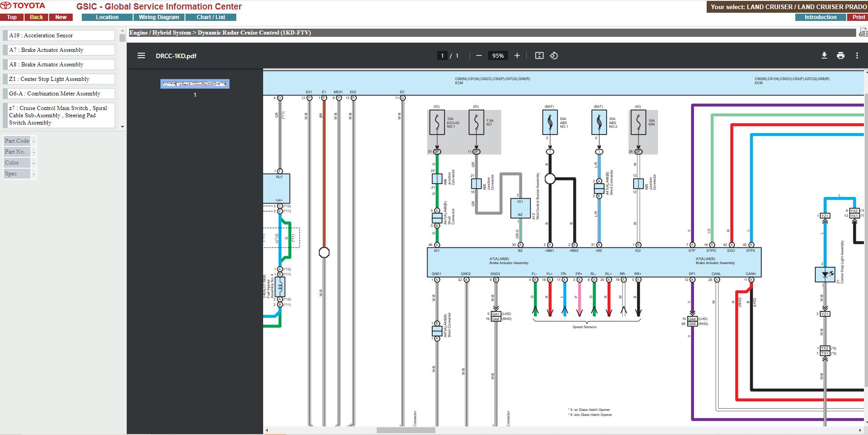Click the zoom out minus icon

479,55
